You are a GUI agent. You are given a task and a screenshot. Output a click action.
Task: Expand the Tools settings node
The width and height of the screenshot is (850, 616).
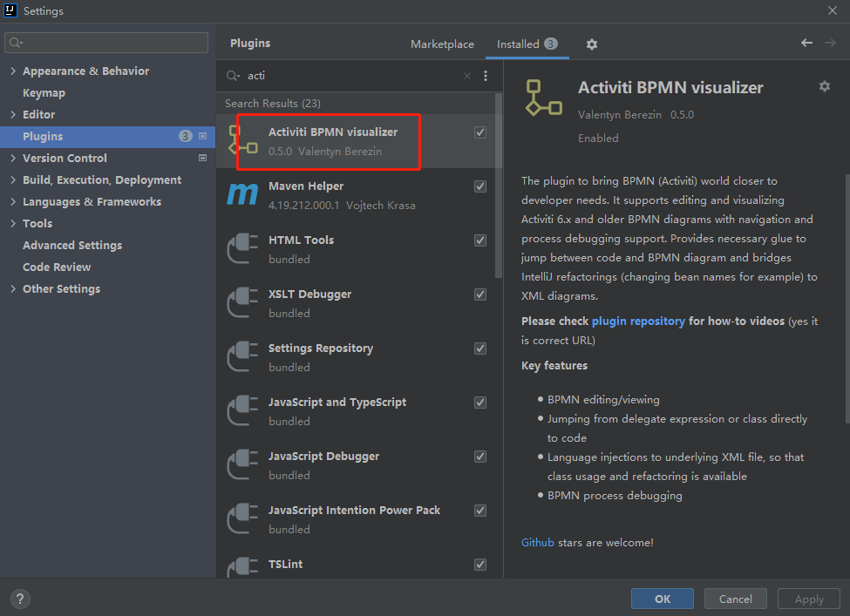coord(13,223)
